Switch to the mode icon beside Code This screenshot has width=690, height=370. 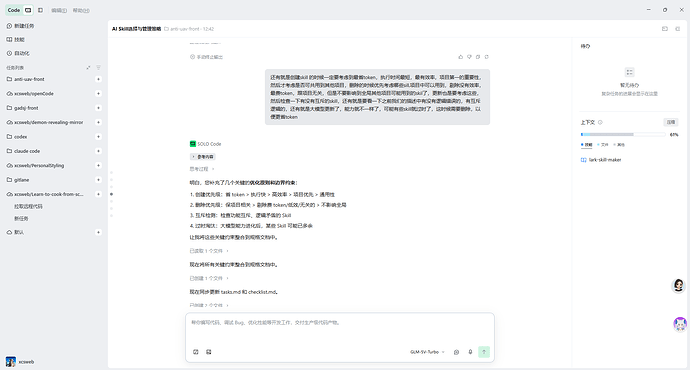coord(28,10)
